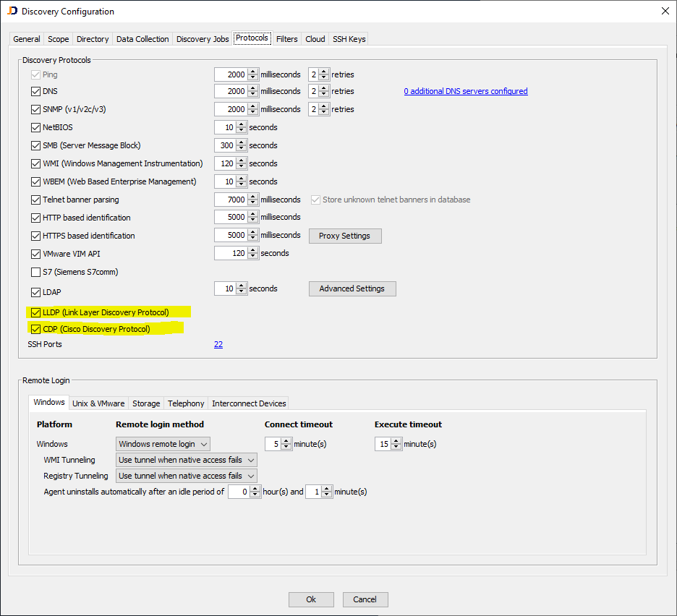Increase VMware VIM API seconds
Screen dimensions: 677x616
click(x=252, y=250)
